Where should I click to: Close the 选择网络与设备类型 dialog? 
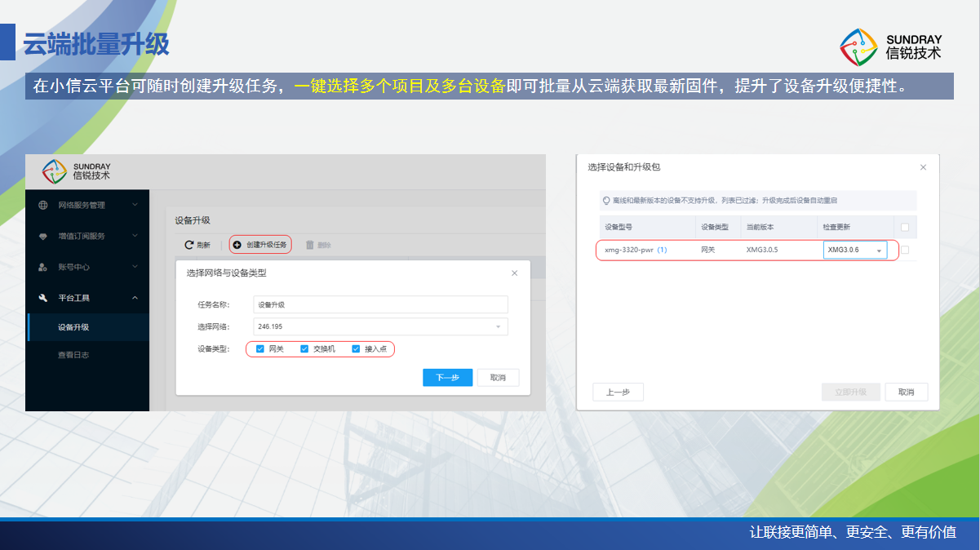pos(514,273)
